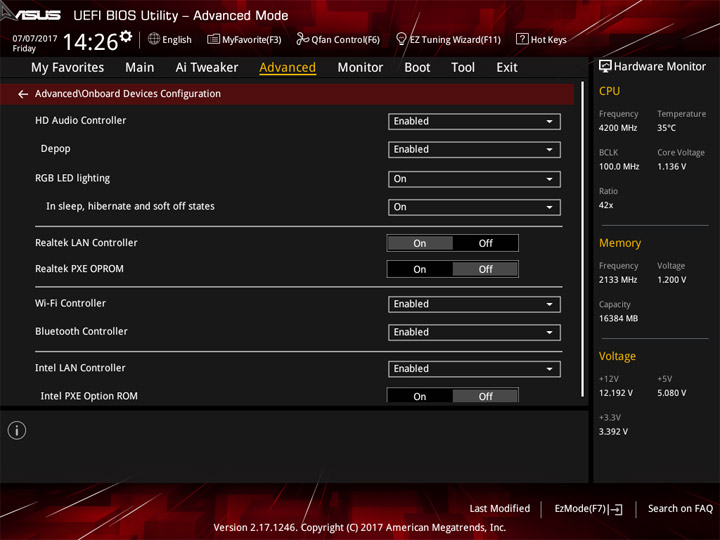The height and width of the screenshot is (540, 720).
Task: Click the 07/07/2017 date
Action: 35,39
